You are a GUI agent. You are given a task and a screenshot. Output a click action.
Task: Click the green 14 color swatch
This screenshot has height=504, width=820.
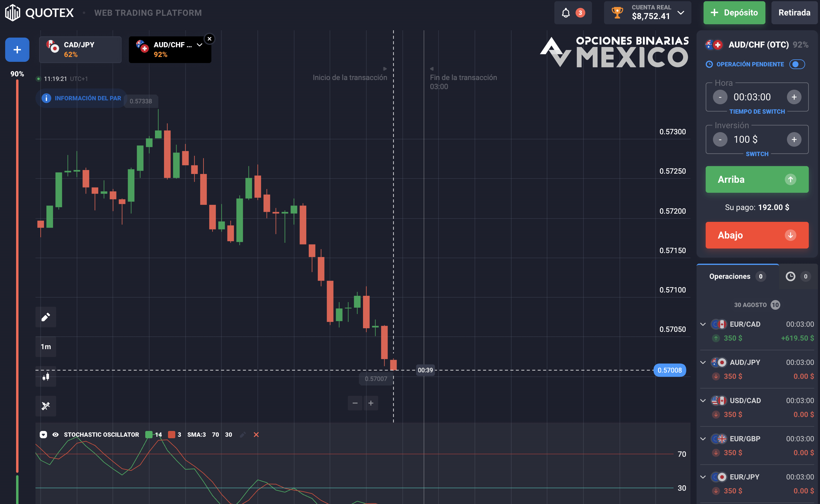pyautogui.click(x=149, y=434)
